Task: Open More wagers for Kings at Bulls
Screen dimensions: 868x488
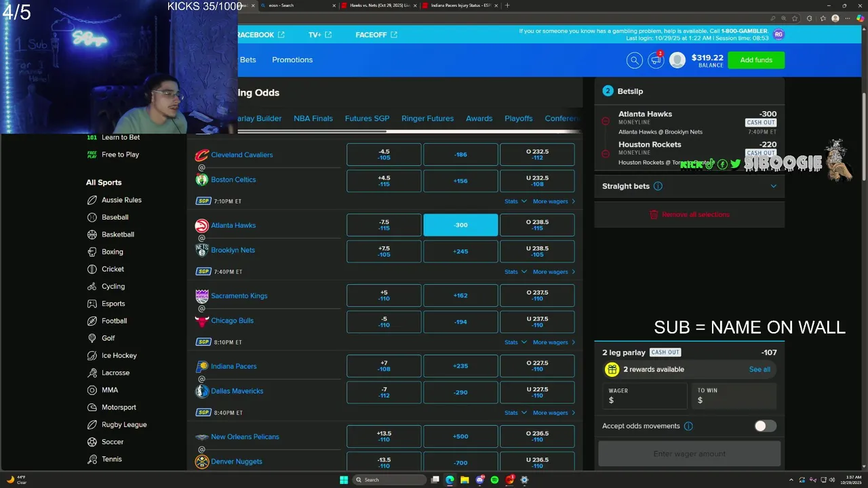Action: tap(554, 342)
